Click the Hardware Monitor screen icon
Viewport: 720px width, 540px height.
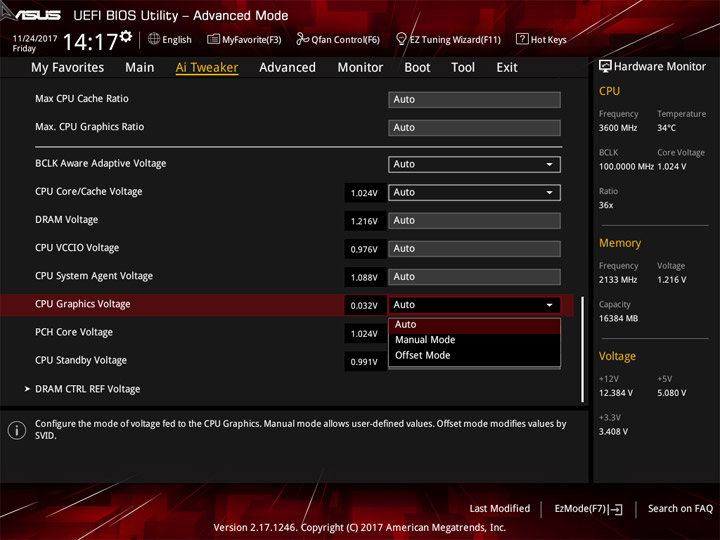605,67
